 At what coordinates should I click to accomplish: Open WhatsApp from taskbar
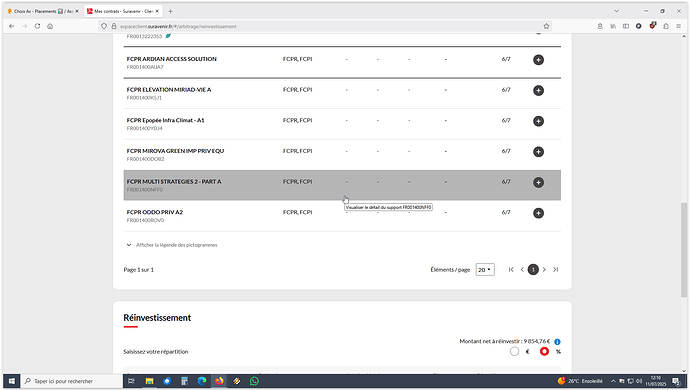coord(254,381)
